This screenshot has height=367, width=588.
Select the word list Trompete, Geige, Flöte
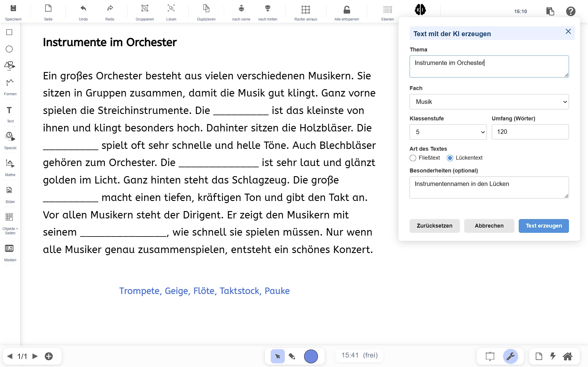[204, 291]
